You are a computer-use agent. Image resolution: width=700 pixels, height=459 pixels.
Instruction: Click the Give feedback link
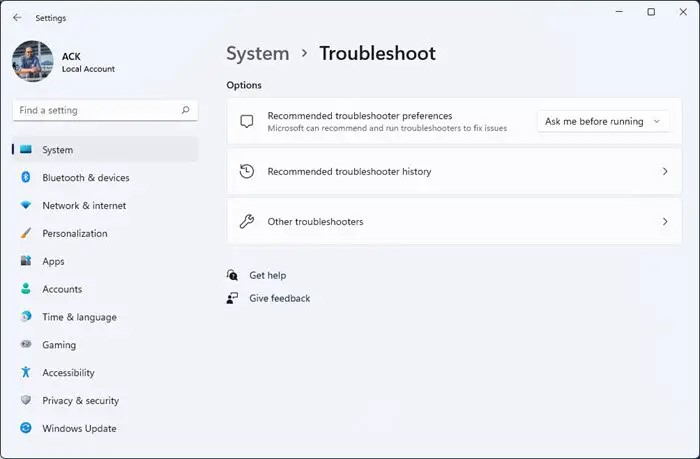(279, 298)
